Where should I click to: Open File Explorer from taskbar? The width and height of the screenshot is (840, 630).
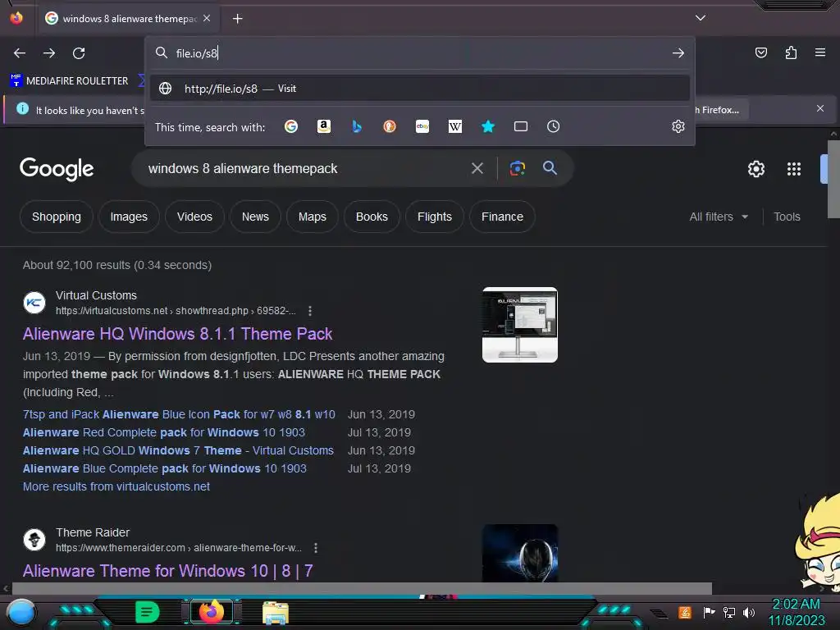276,613
